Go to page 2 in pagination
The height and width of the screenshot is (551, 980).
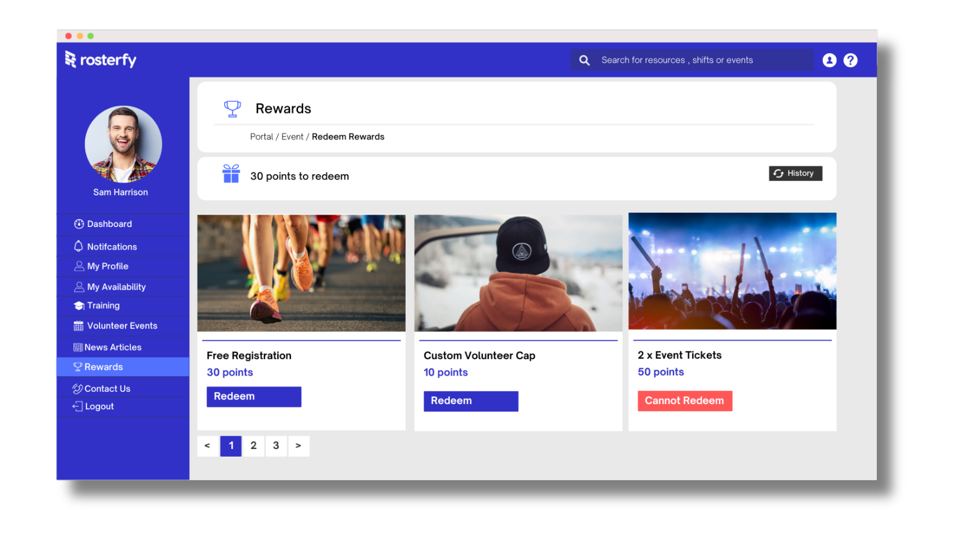click(253, 445)
